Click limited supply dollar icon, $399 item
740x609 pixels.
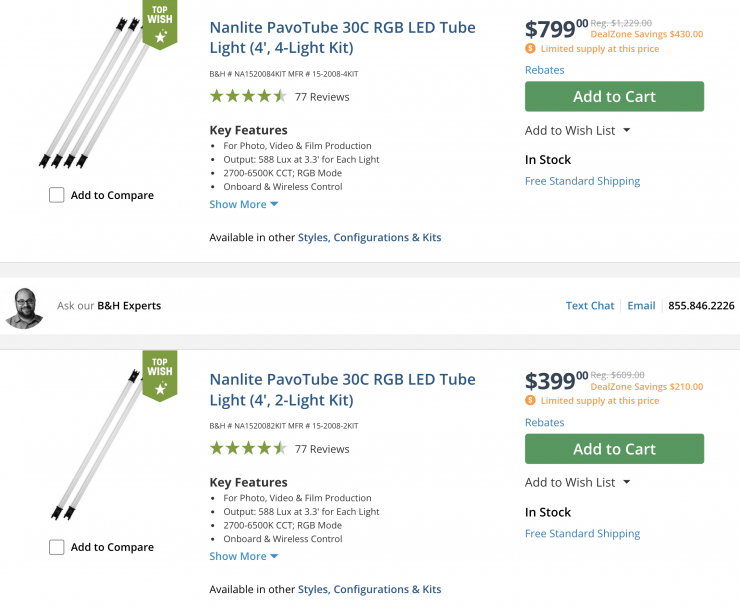[530, 400]
